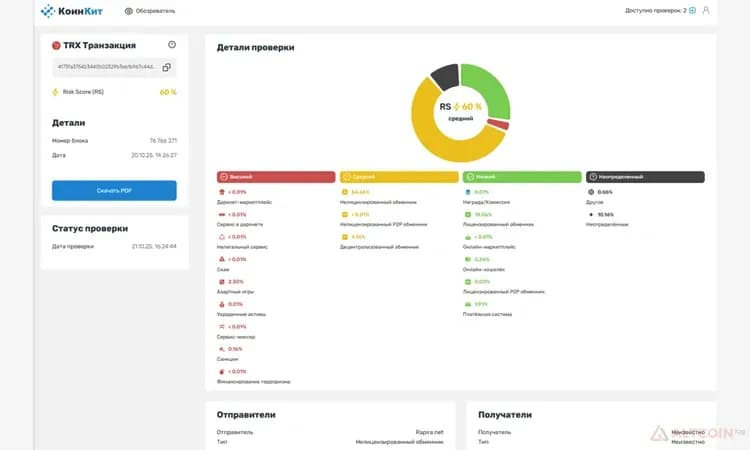Click the RS 60% label inside the donut
The height and width of the screenshot is (450, 750).
(461, 107)
